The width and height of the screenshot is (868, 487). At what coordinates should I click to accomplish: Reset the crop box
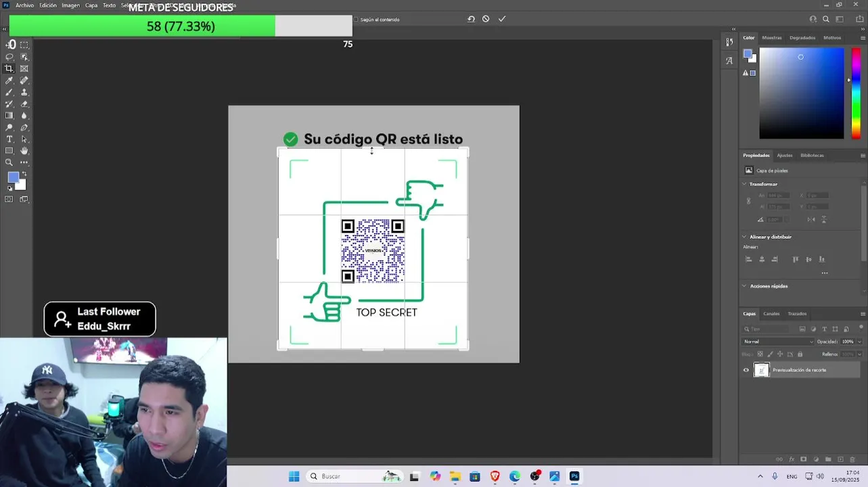(x=471, y=19)
